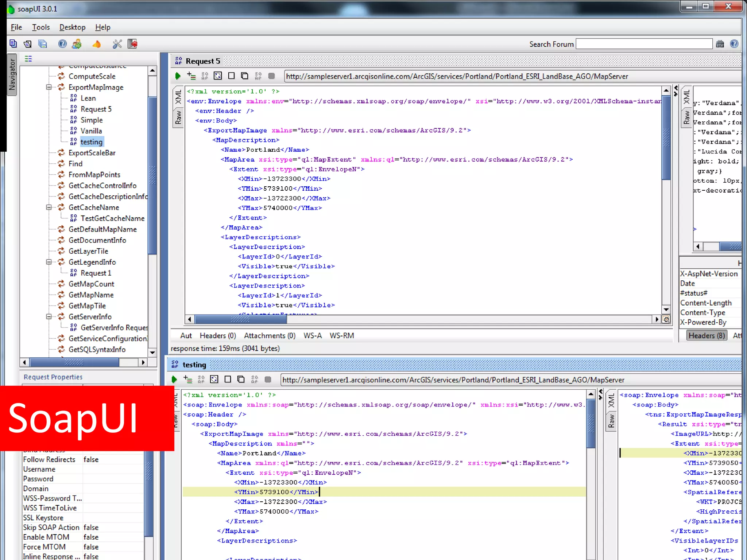Click the WS-RM tab button

pyautogui.click(x=342, y=335)
